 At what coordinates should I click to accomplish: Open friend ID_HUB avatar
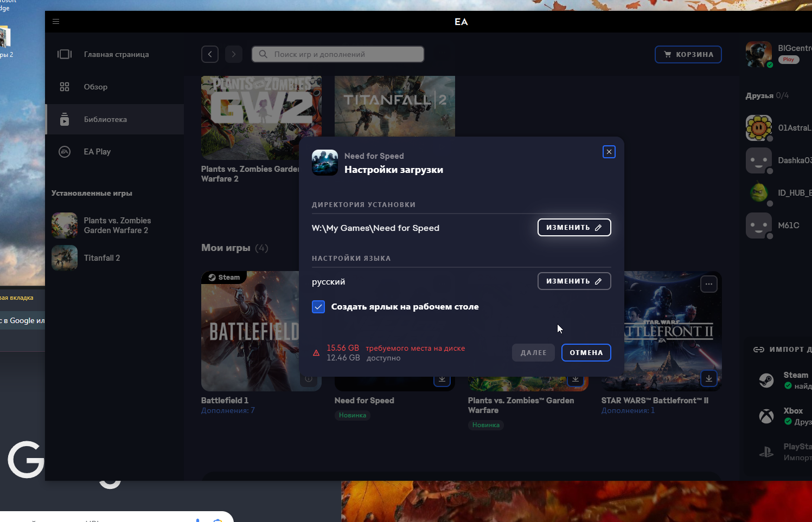pos(759,193)
